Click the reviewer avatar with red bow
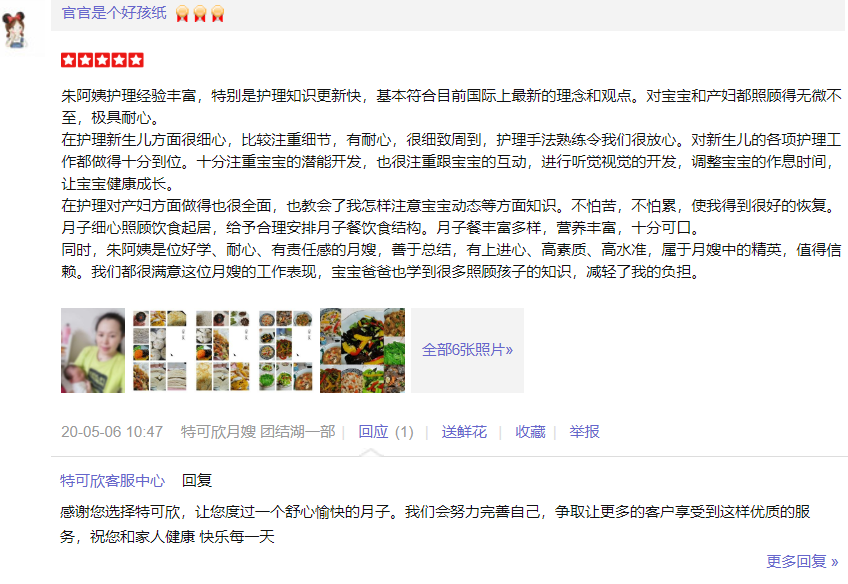The width and height of the screenshot is (848, 584). pyautogui.click(x=15, y=30)
